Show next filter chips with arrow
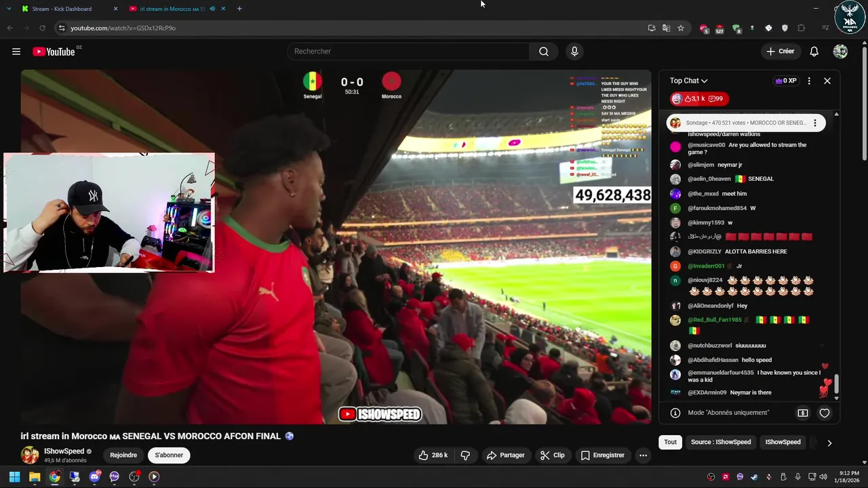This screenshot has height=488, width=868. point(829,443)
